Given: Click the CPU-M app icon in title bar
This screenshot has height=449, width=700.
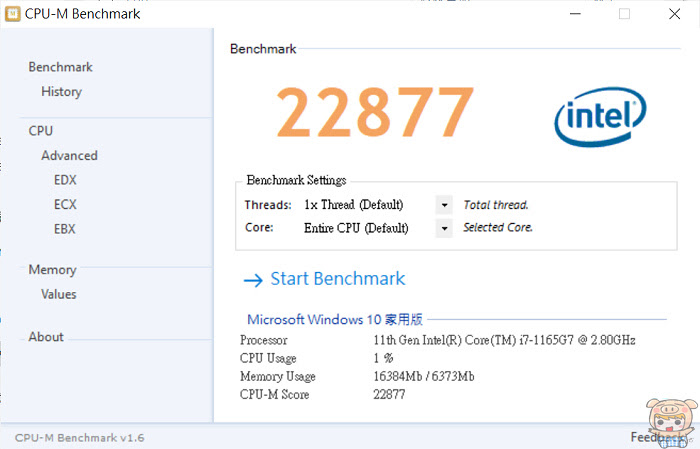Looking at the screenshot, I should 12,14.
